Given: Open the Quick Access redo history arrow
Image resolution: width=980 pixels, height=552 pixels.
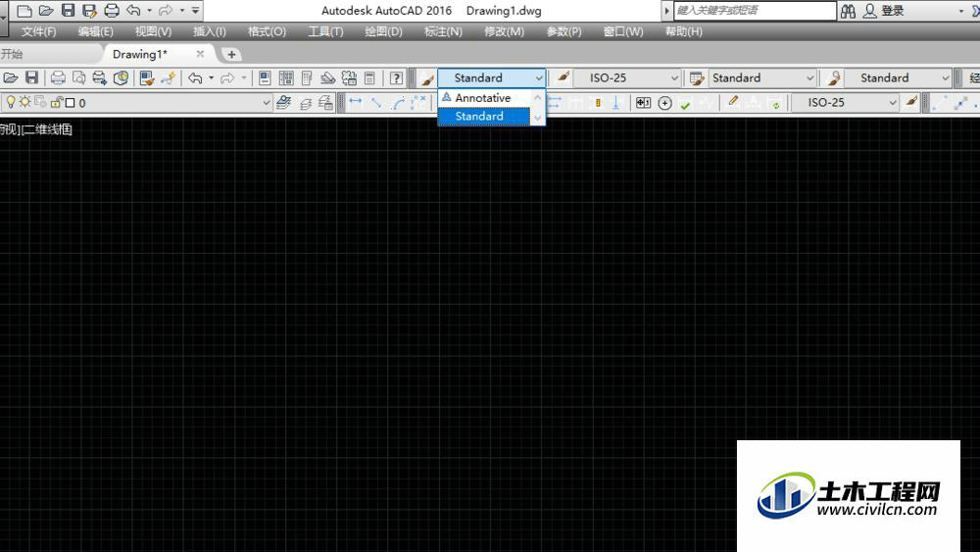Looking at the screenshot, I should click(182, 11).
